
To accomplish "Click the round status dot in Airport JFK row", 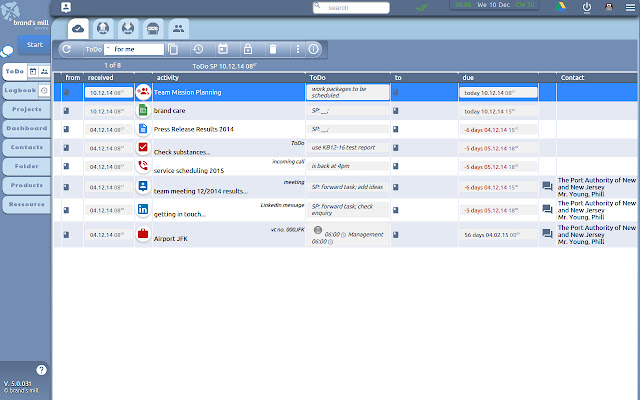I will click(x=318, y=230).
